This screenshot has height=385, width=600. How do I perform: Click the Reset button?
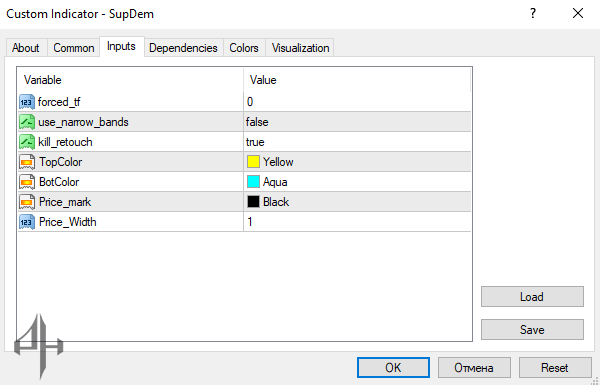pos(555,368)
